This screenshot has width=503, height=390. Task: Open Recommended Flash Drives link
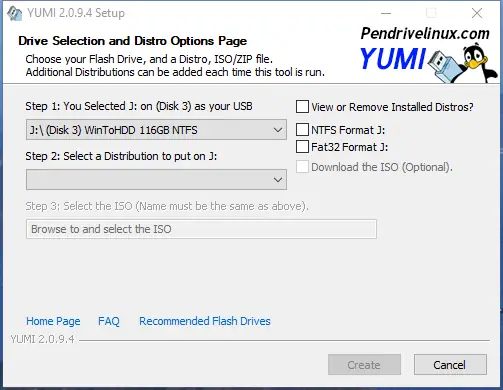pyautogui.click(x=205, y=321)
